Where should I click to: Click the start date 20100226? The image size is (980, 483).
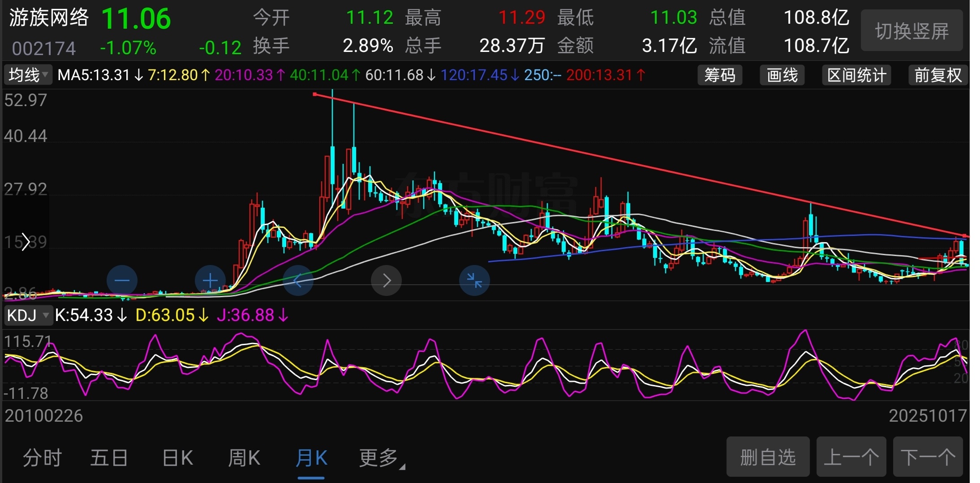(x=43, y=416)
